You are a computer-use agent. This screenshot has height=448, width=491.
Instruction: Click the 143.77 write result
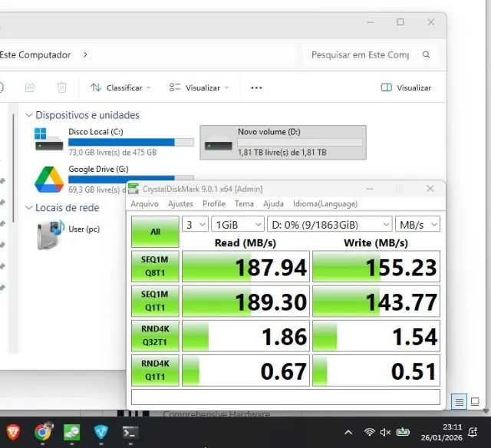coord(376,301)
